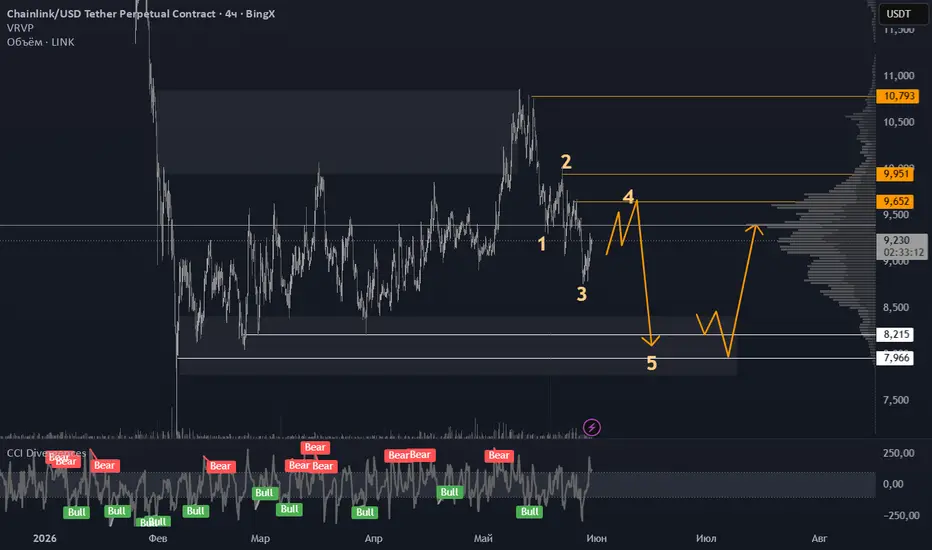Select the wave label 5 on chart
This screenshot has width=932, height=550.
pyautogui.click(x=651, y=363)
